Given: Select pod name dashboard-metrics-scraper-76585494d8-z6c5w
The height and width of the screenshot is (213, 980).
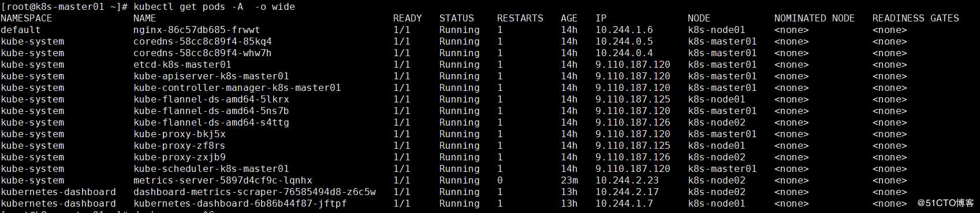Looking at the screenshot, I should pos(255,192).
